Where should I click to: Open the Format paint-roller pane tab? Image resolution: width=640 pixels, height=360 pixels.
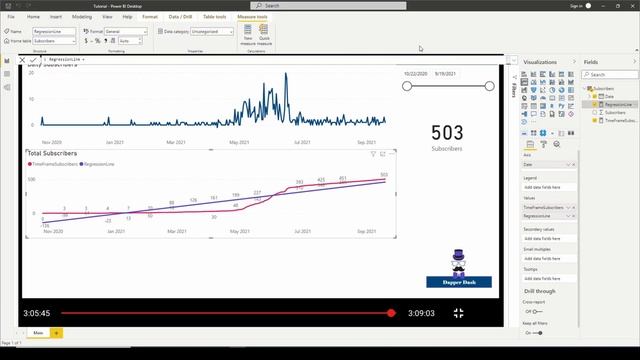[x=543, y=144]
